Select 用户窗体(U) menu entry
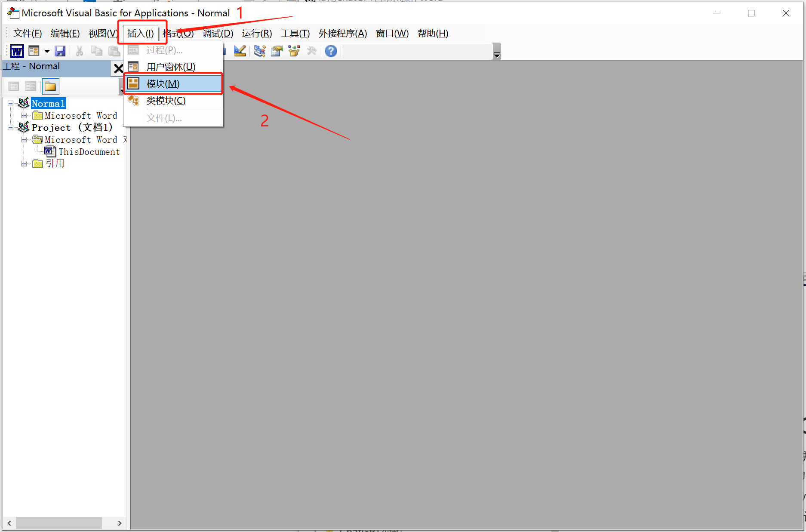Screen dimensions: 806x532 [170, 67]
